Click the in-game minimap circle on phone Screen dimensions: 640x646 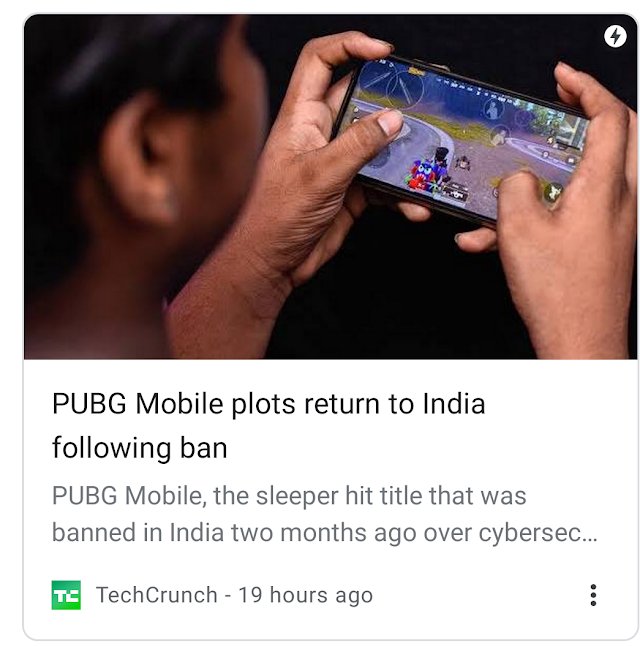[x=403, y=89]
